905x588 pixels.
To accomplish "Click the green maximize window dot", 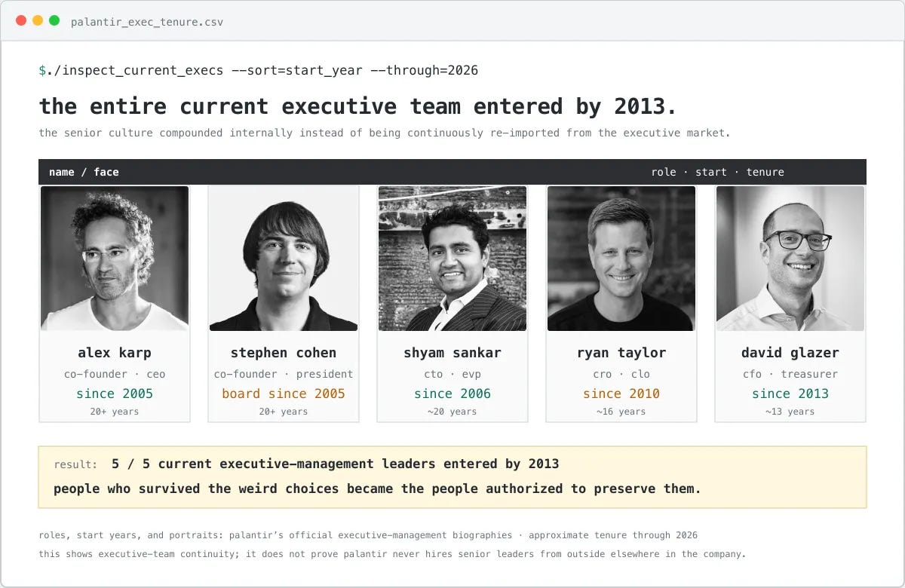I will tap(54, 21).
